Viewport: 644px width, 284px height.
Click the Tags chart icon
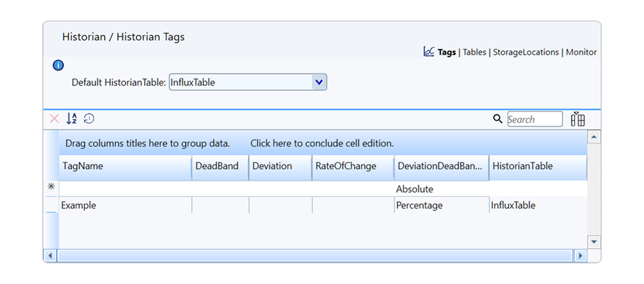coord(429,52)
